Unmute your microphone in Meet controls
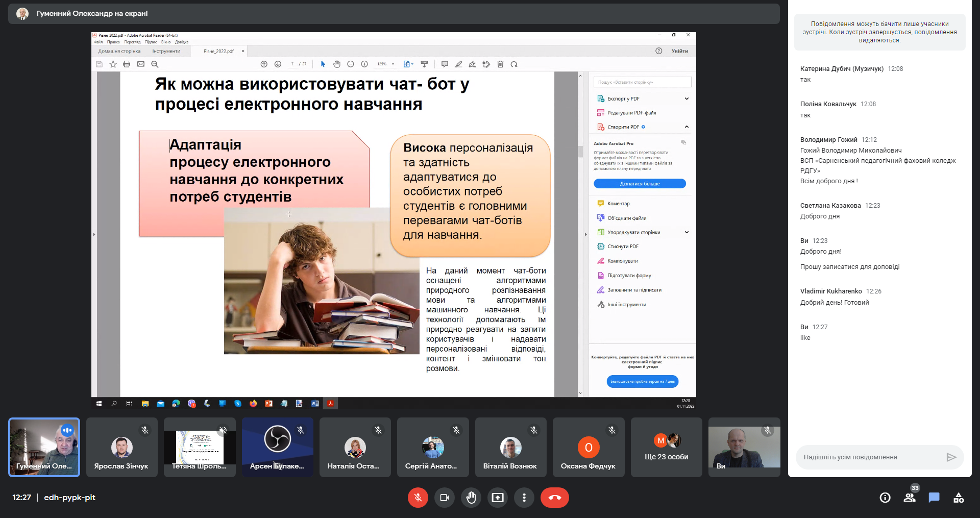The height and width of the screenshot is (518, 980). (418, 498)
